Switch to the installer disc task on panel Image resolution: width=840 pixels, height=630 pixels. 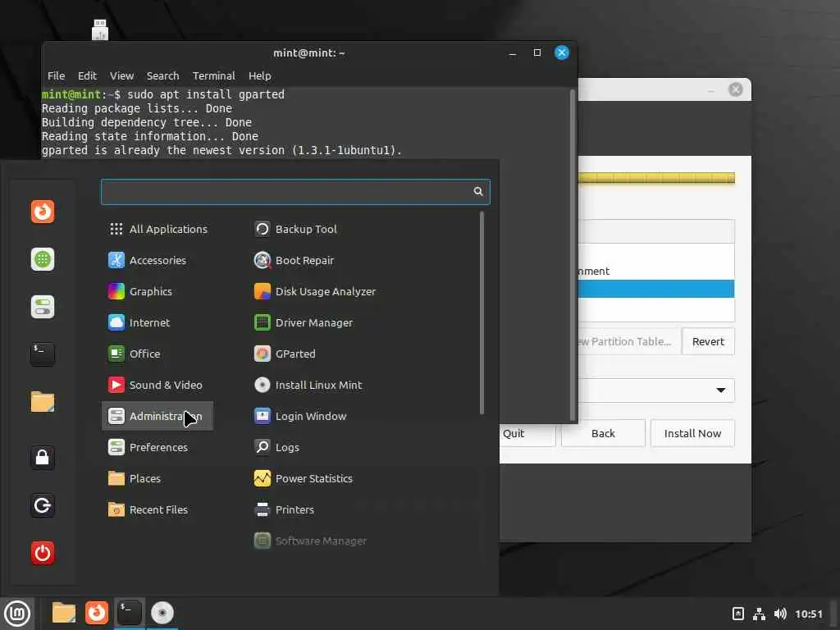pos(162,613)
